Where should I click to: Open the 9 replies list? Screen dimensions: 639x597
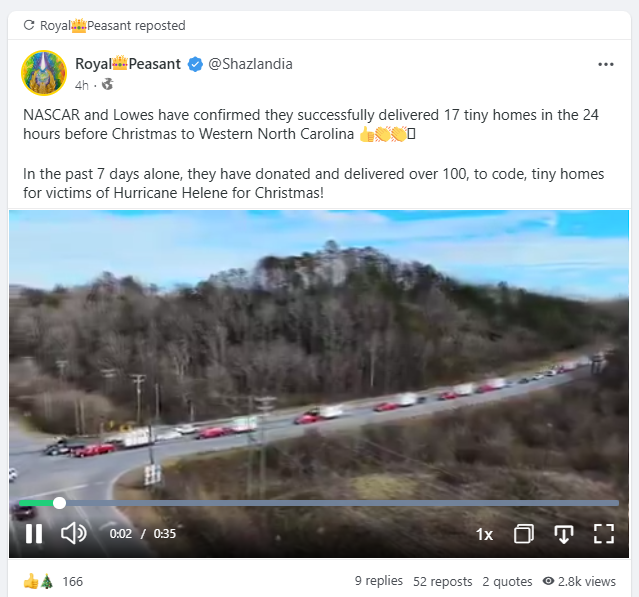pyautogui.click(x=379, y=581)
